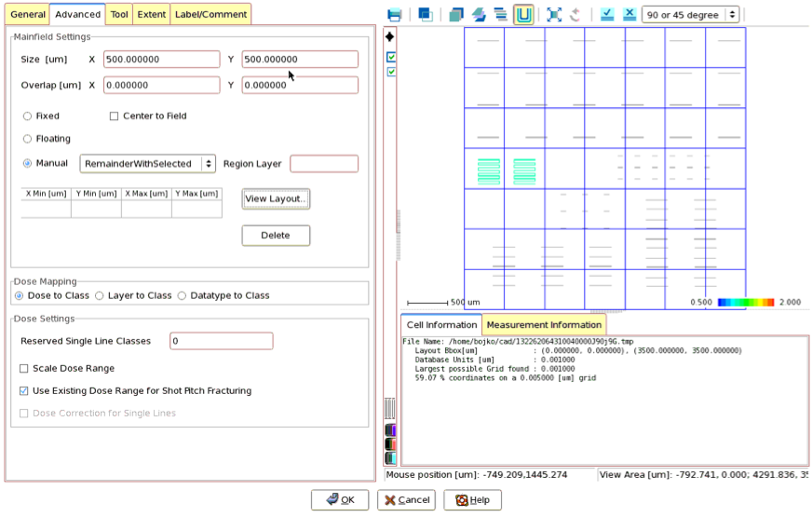
Task: Click the cyan color palette icon
Action: pos(390,458)
